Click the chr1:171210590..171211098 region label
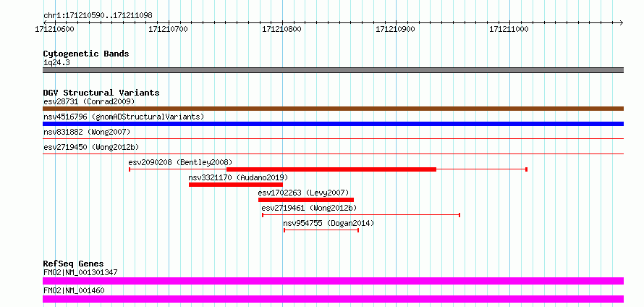 [98, 16]
